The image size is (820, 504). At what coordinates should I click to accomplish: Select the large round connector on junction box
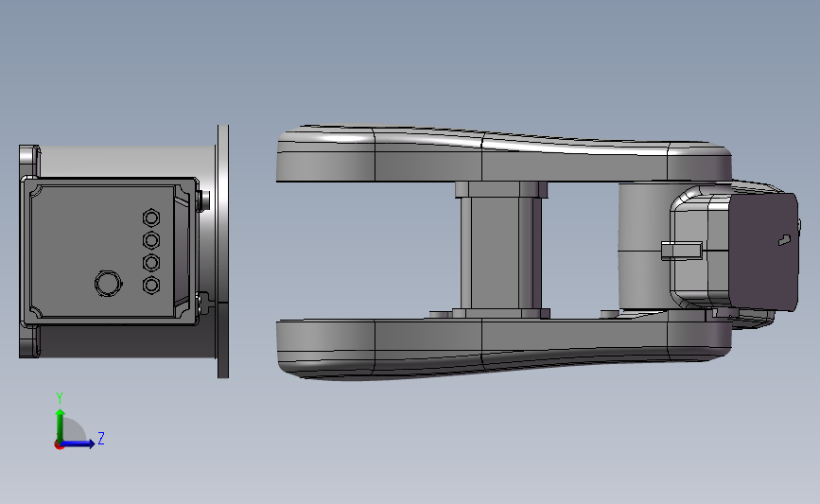point(108,284)
